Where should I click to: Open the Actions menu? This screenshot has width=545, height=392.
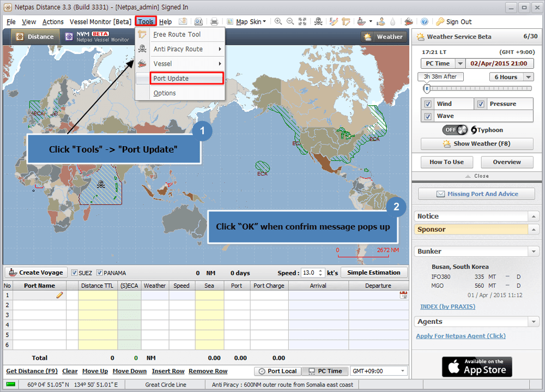(x=53, y=22)
